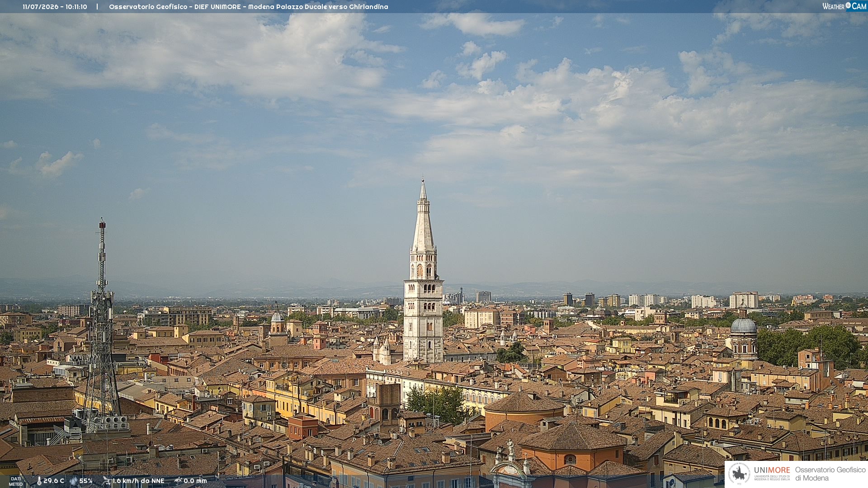The image size is (868, 488).
Task: Click the WeatherCam logo in top bar
Action: (844, 6)
